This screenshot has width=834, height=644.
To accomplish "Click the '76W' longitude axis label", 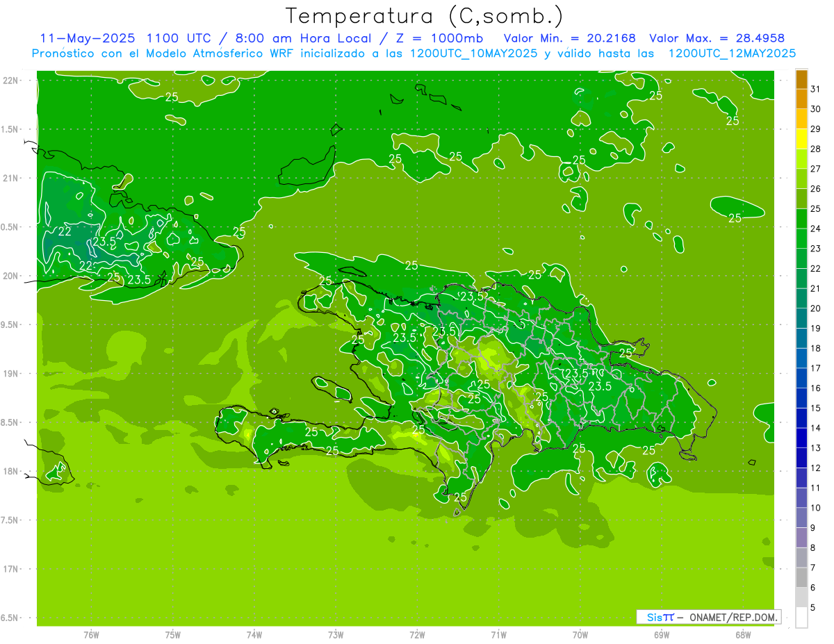I will coord(91,634).
